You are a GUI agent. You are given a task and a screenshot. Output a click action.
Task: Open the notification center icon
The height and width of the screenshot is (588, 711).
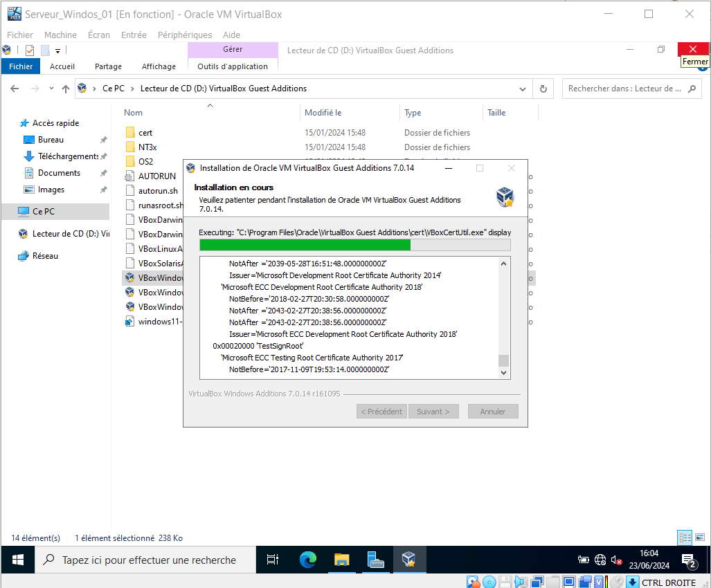click(688, 560)
